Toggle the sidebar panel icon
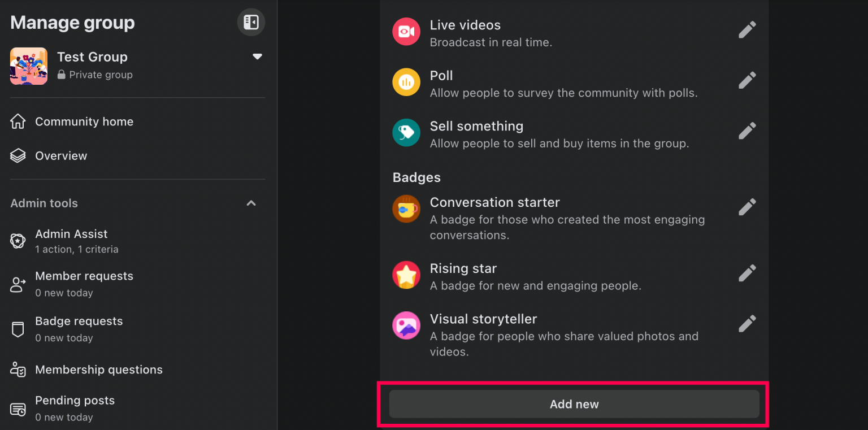868x430 pixels. 251,22
